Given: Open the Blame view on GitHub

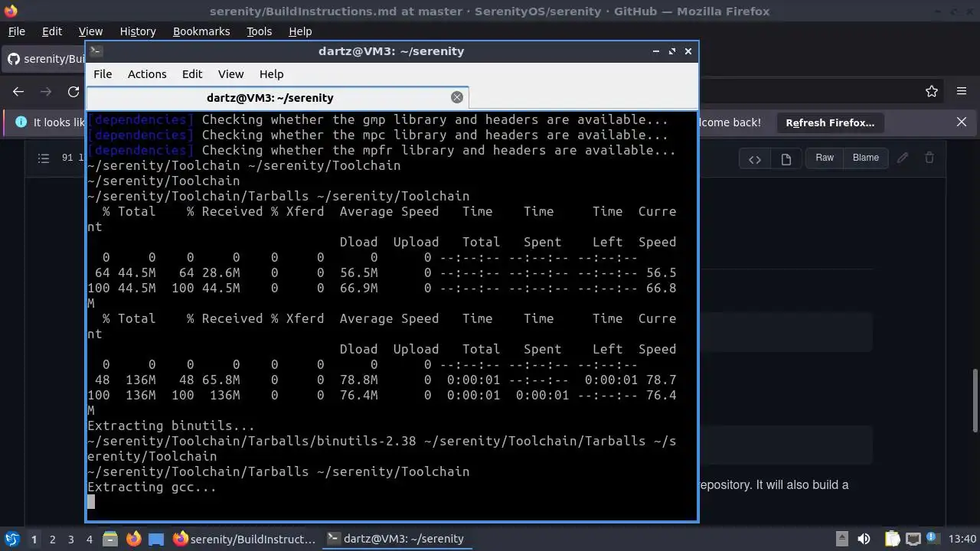Looking at the screenshot, I should tap(866, 158).
